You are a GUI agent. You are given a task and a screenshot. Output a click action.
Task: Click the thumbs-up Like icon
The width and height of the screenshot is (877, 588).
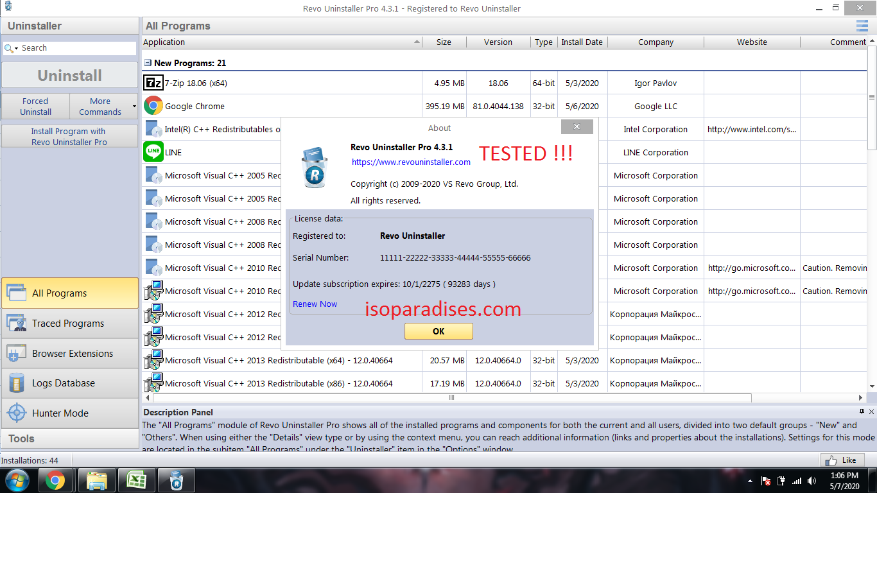tap(831, 460)
